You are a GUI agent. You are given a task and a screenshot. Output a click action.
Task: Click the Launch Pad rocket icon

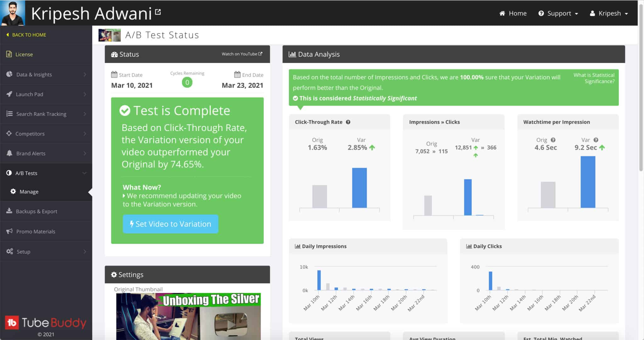9,94
